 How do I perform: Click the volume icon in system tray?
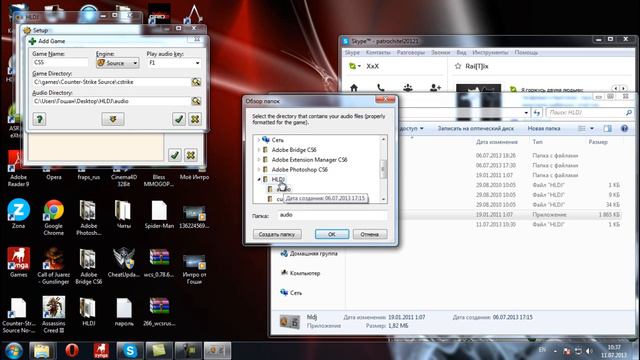[x=589, y=351]
